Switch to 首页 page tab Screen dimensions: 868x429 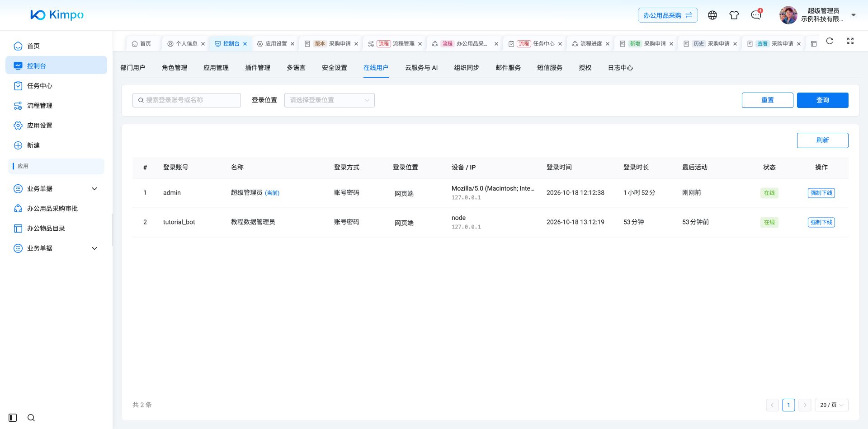tap(142, 44)
